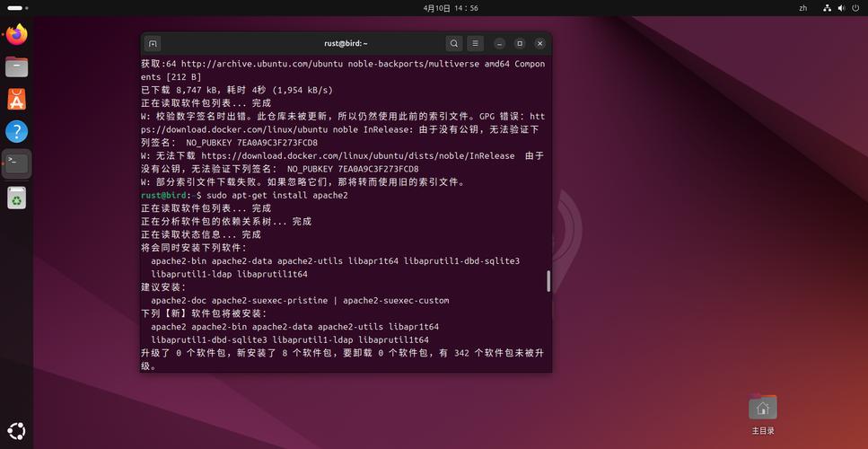Click the network status icon
Image resolution: width=868 pixels, height=449 pixels.
point(826,8)
